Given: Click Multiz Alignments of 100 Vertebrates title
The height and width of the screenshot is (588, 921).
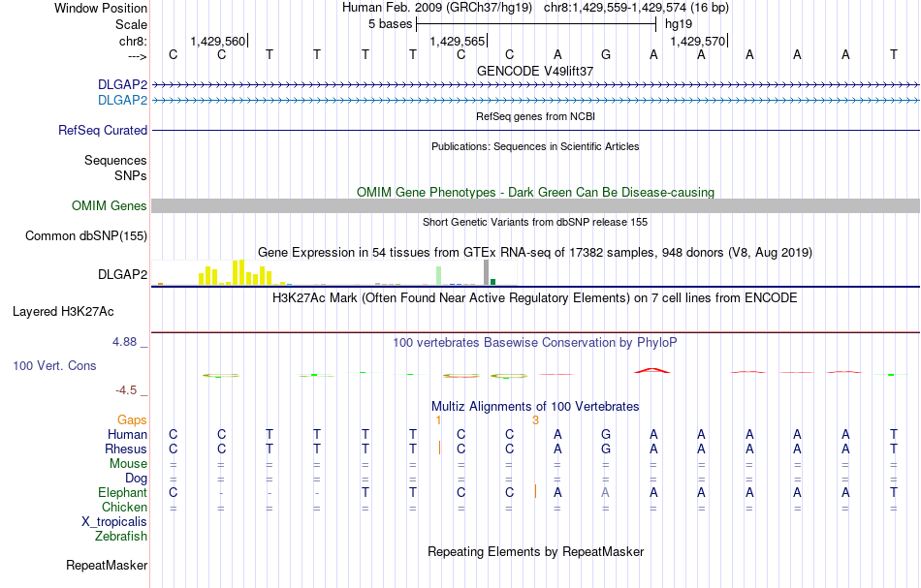Looking at the screenshot, I should 535,406.
